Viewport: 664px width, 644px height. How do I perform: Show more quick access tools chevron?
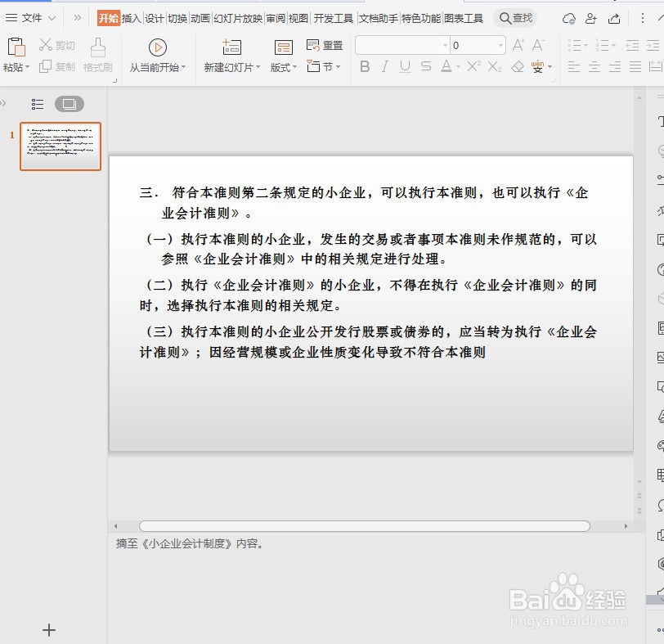pos(77,18)
